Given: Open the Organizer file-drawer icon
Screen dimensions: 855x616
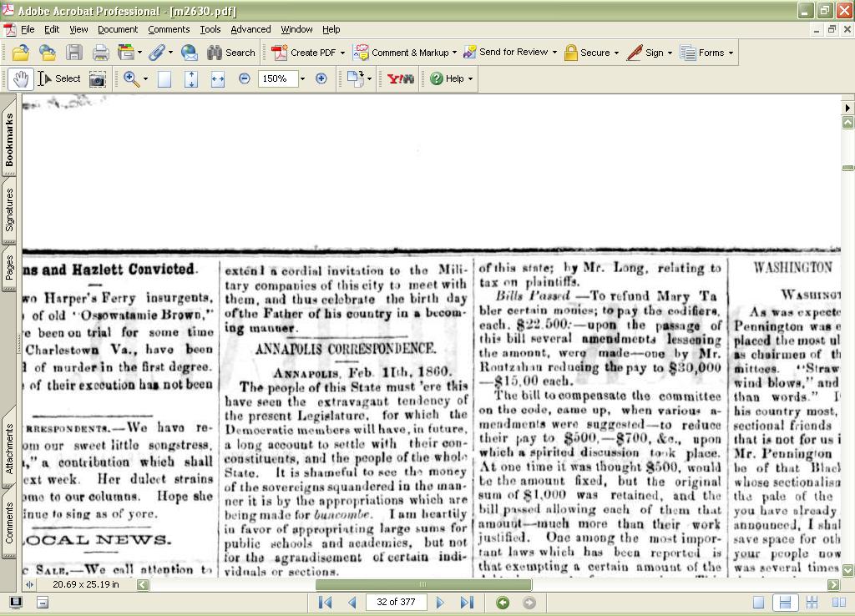Looking at the screenshot, I should 126,53.
